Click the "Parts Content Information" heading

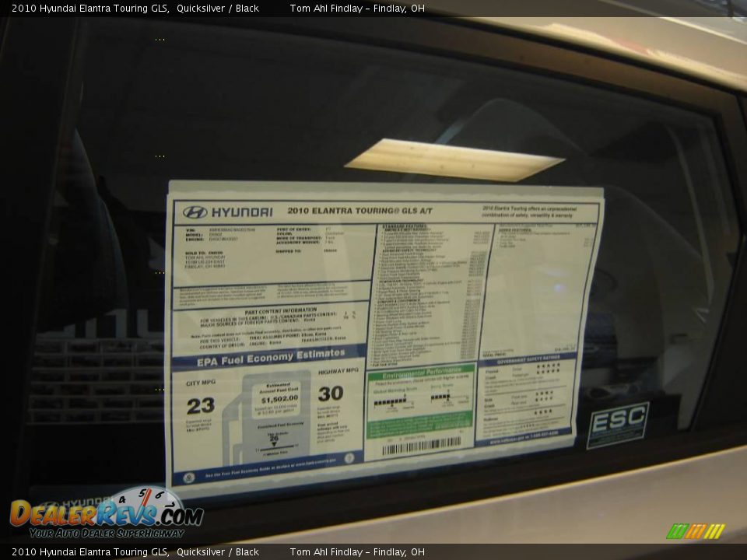[281, 310]
